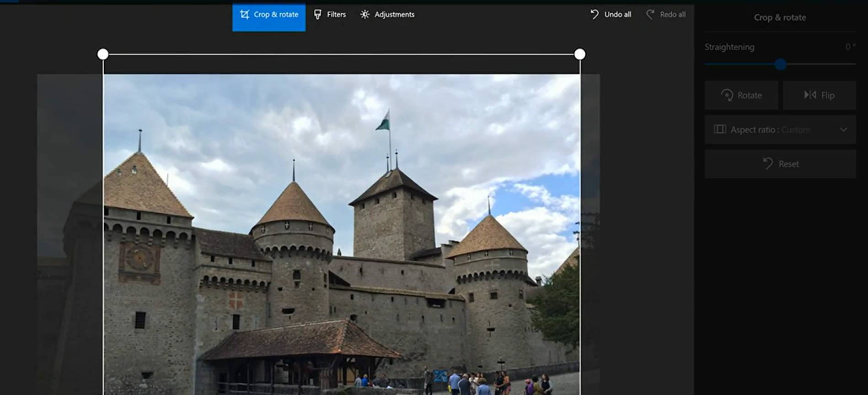Click the Redo all button

665,15
